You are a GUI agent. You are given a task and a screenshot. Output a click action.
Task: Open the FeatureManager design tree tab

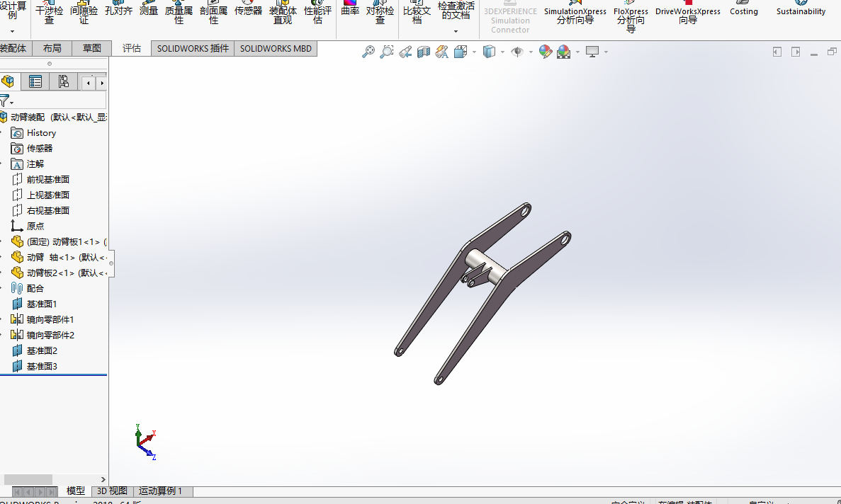pyautogui.click(x=8, y=81)
